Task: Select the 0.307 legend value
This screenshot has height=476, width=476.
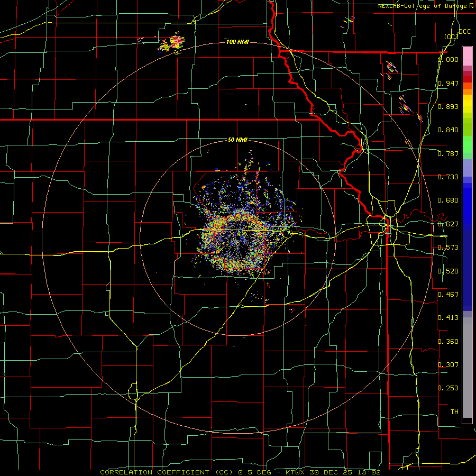Action: (448, 365)
